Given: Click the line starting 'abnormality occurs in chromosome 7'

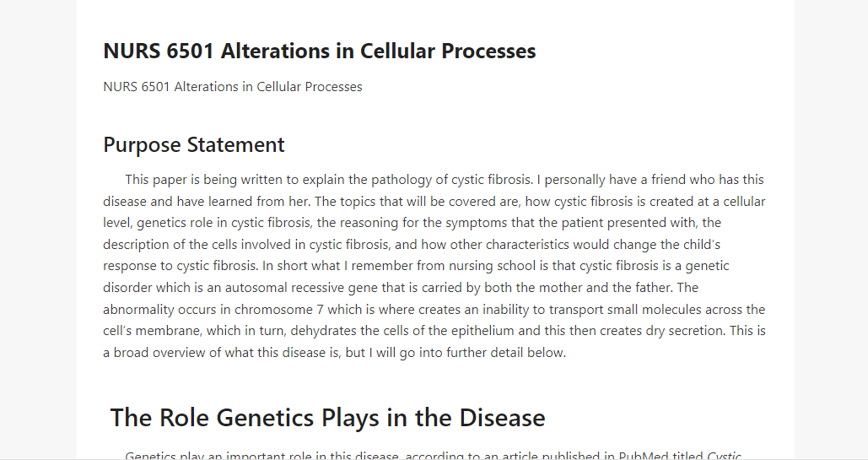Looking at the screenshot, I should pyautogui.click(x=434, y=309).
